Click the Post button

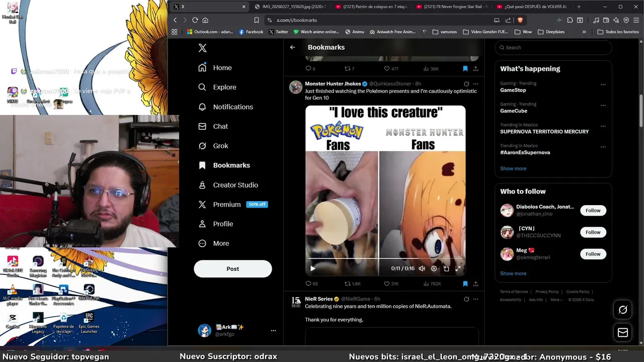pos(232,269)
